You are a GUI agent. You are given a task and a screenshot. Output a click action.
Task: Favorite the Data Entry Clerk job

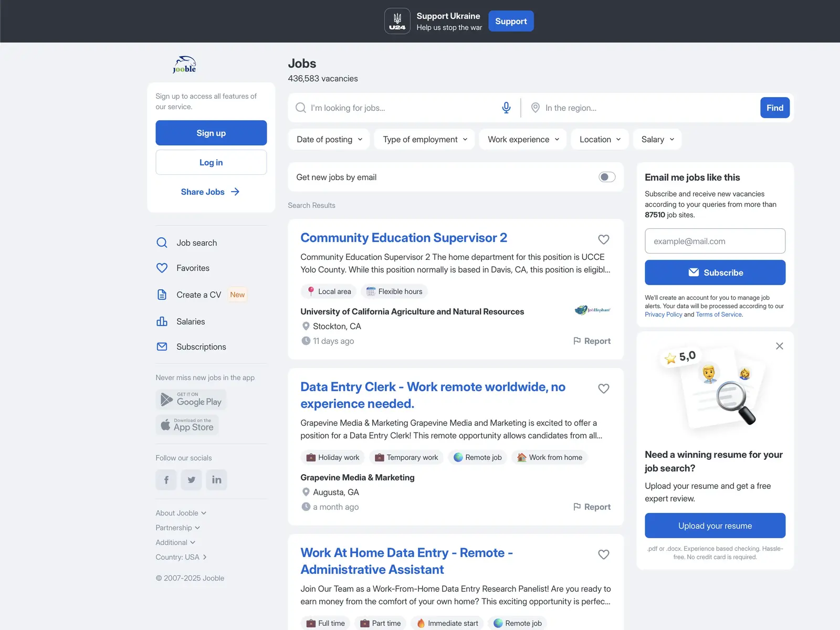(x=604, y=388)
